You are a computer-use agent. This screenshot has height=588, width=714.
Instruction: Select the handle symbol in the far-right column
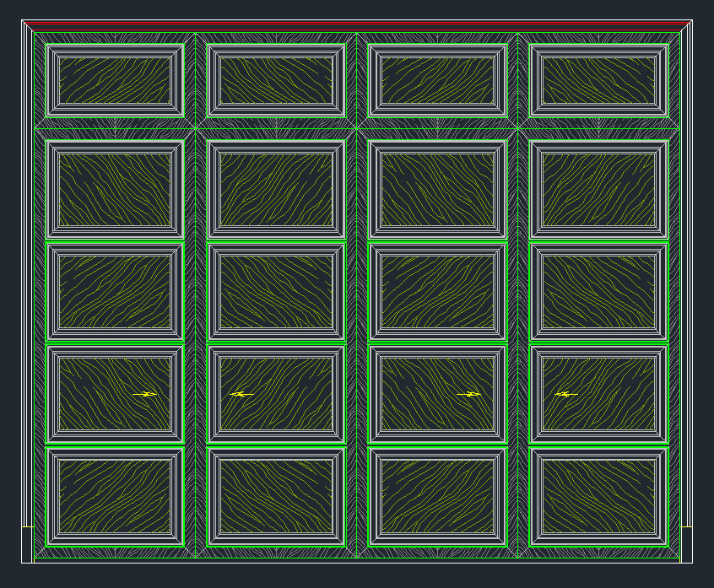coord(565,394)
